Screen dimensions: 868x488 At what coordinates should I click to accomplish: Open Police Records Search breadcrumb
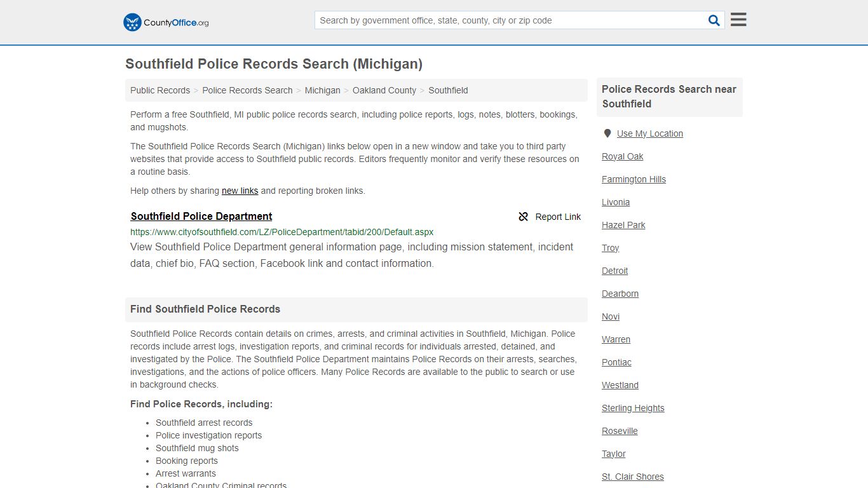(x=247, y=90)
